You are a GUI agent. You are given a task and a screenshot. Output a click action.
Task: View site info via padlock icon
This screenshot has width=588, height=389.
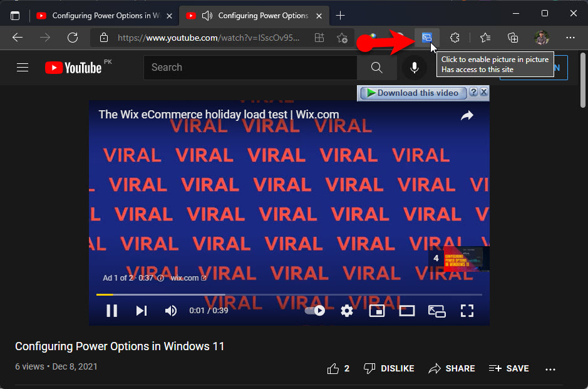(x=104, y=38)
